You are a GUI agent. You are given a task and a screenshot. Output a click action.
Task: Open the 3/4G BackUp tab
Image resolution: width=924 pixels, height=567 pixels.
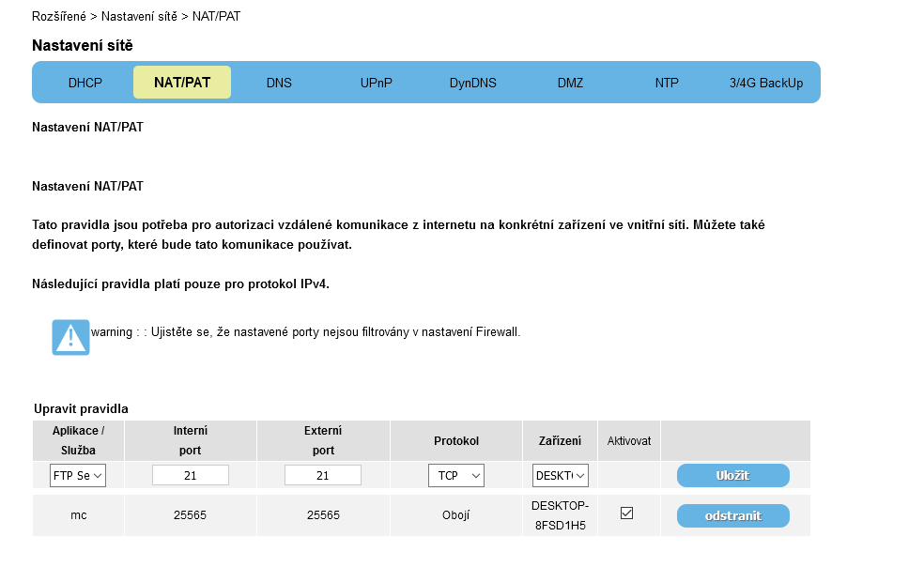click(x=766, y=83)
